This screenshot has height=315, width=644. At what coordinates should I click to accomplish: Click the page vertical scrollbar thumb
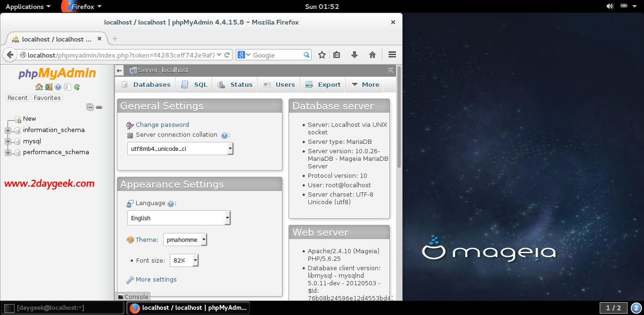399,117
